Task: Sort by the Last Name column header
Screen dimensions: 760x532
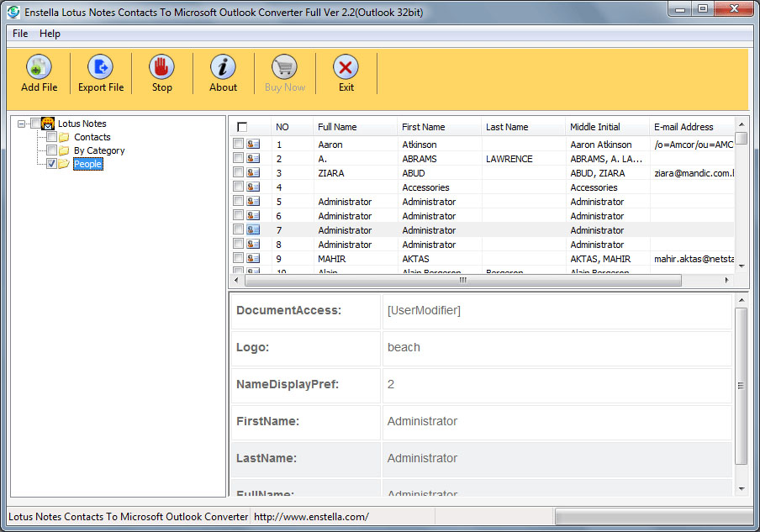Action: (x=523, y=127)
